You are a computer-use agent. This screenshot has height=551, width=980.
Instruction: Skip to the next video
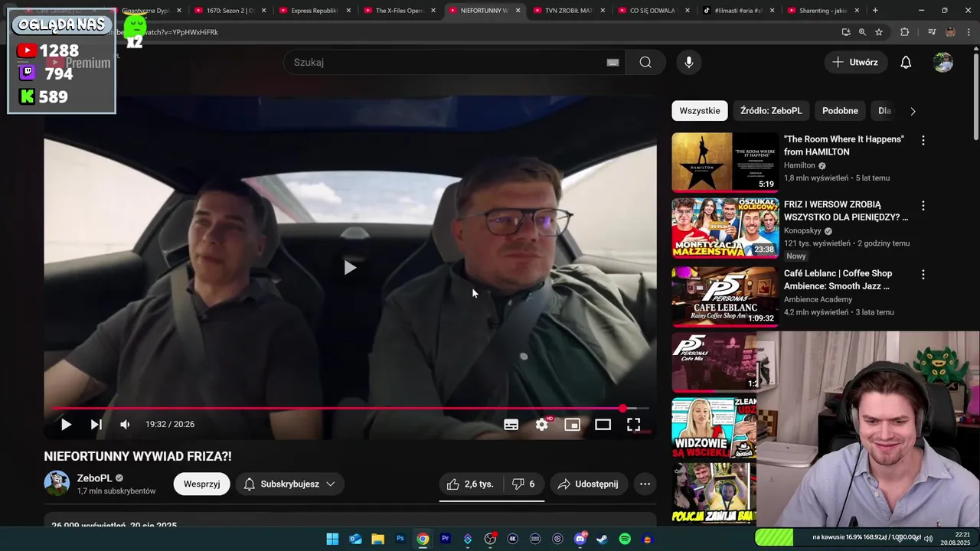[96, 424]
